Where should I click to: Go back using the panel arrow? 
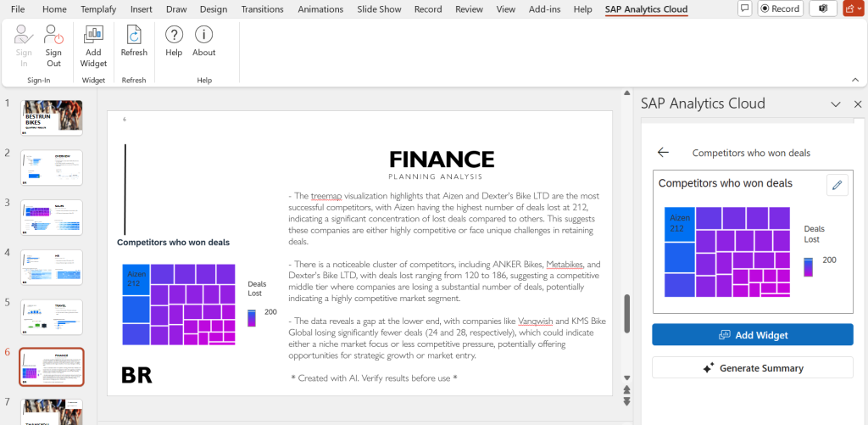tap(663, 153)
